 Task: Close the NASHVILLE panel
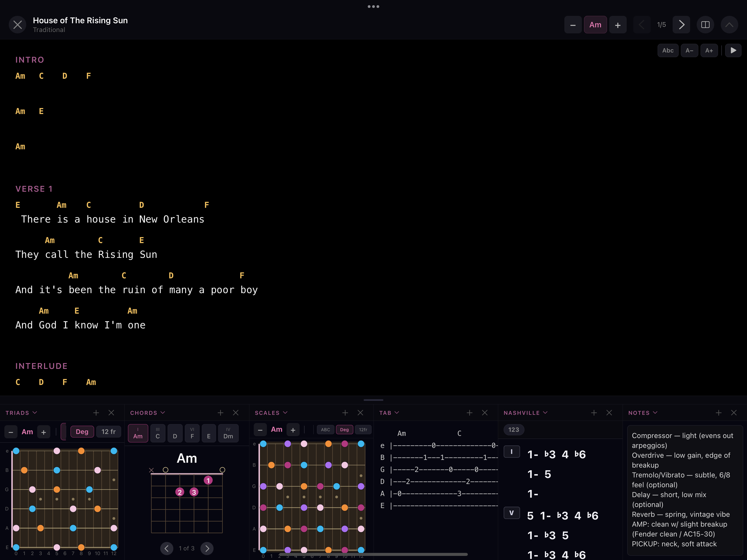(x=609, y=413)
